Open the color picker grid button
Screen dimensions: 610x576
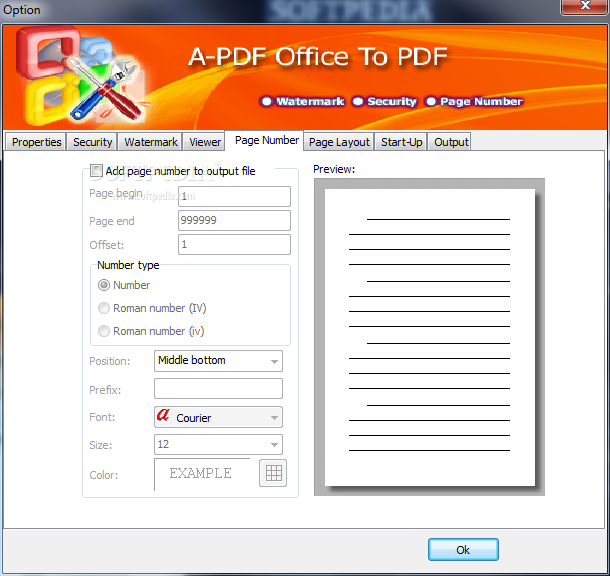(x=273, y=473)
